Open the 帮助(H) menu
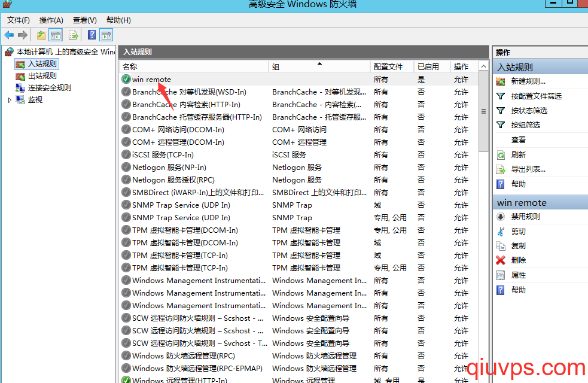 (118, 20)
